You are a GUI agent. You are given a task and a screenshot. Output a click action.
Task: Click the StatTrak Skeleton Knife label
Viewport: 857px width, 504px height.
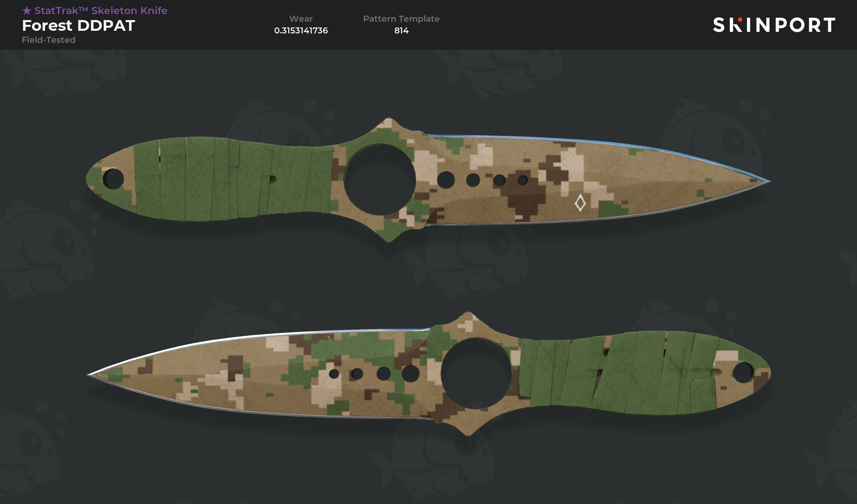tap(101, 11)
